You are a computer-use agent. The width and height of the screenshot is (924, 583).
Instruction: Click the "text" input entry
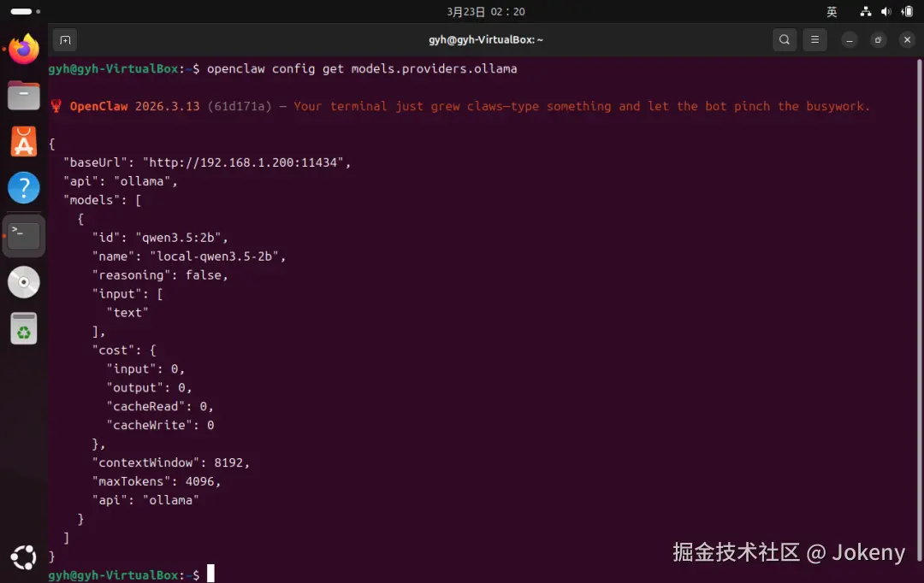coord(127,313)
